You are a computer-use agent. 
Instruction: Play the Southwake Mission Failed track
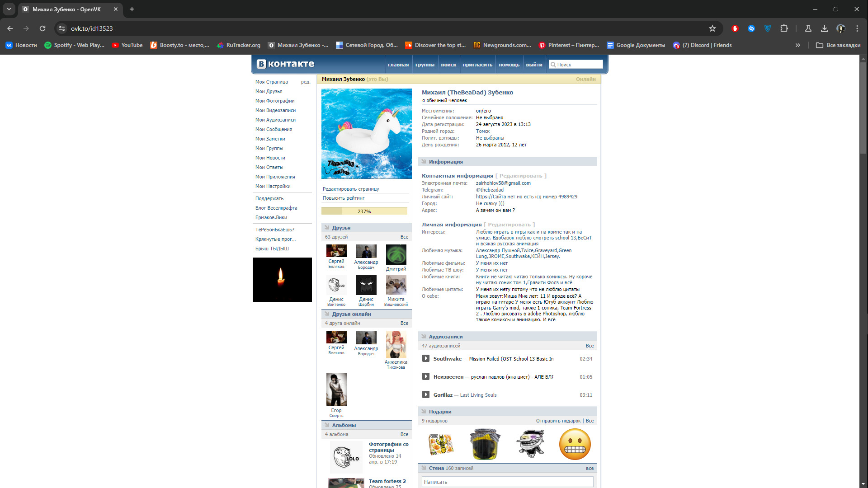tap(425, 359)
